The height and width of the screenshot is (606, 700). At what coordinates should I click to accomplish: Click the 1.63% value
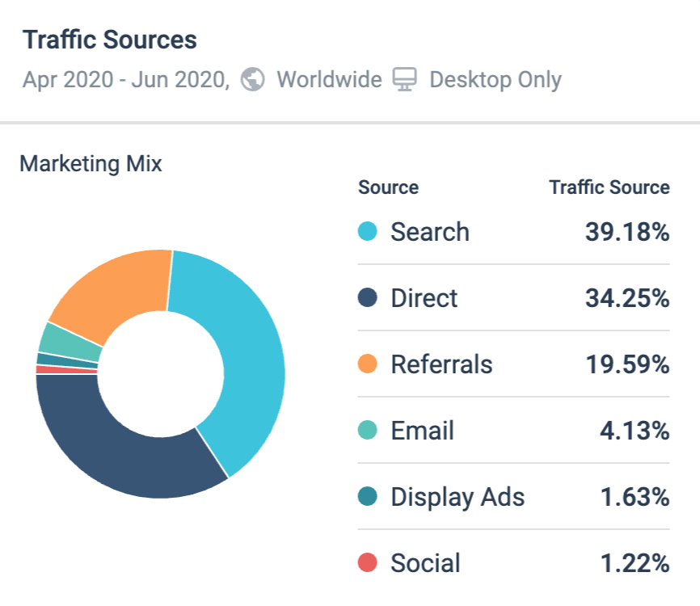coord(635,497)
